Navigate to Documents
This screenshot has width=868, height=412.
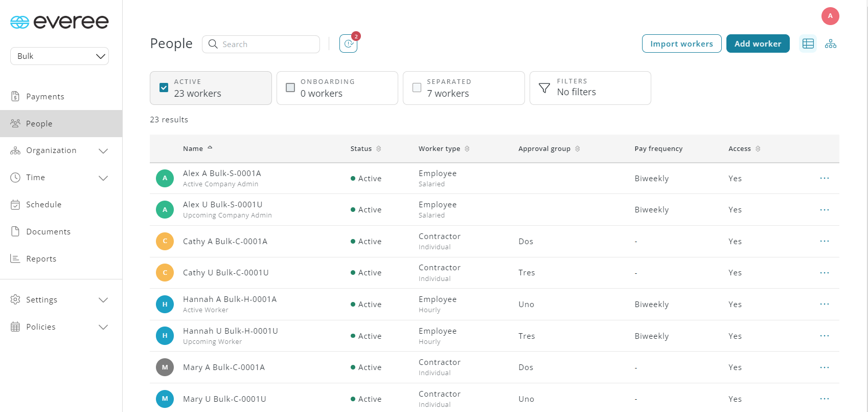pos(61,232)
